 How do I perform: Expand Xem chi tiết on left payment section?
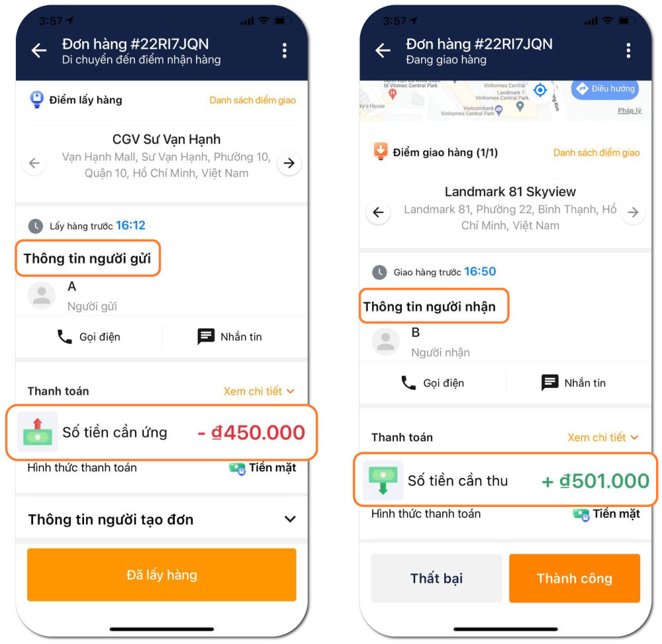259,391
